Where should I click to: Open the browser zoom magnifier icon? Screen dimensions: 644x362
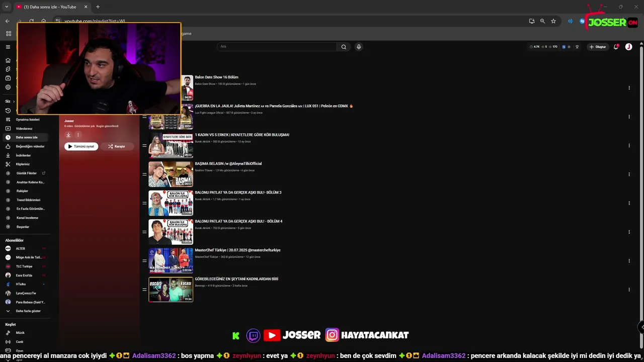click(x=542, y=21)
